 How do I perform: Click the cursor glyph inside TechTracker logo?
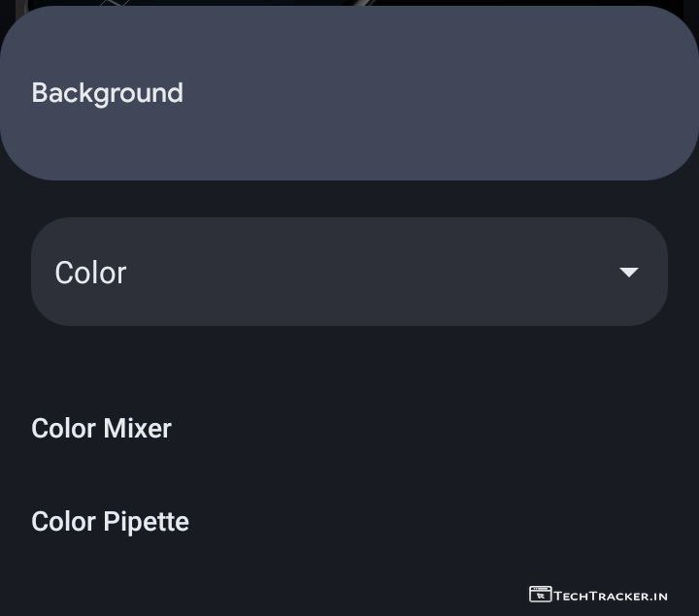[x=541, y=596]
